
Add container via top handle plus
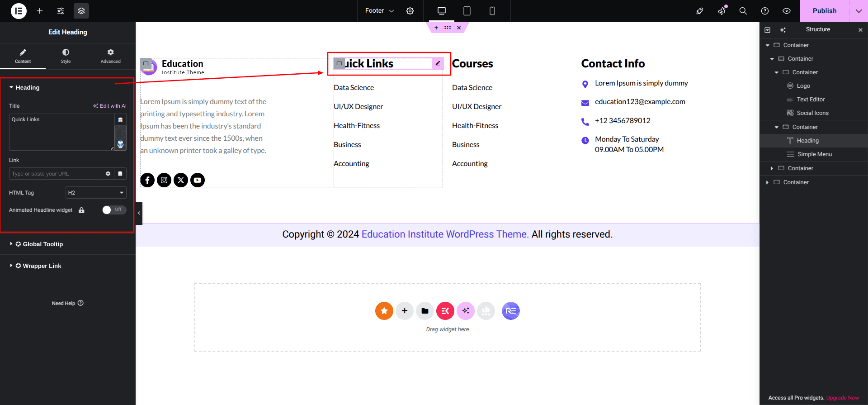[x=436, y=28]
